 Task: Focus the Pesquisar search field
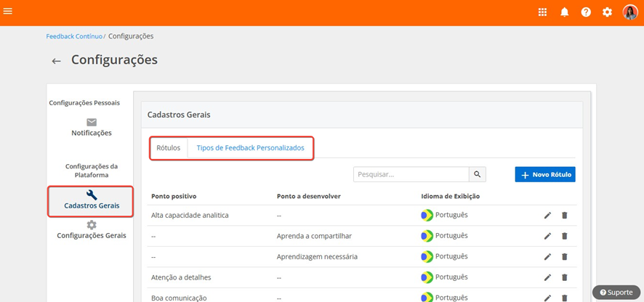411,174
